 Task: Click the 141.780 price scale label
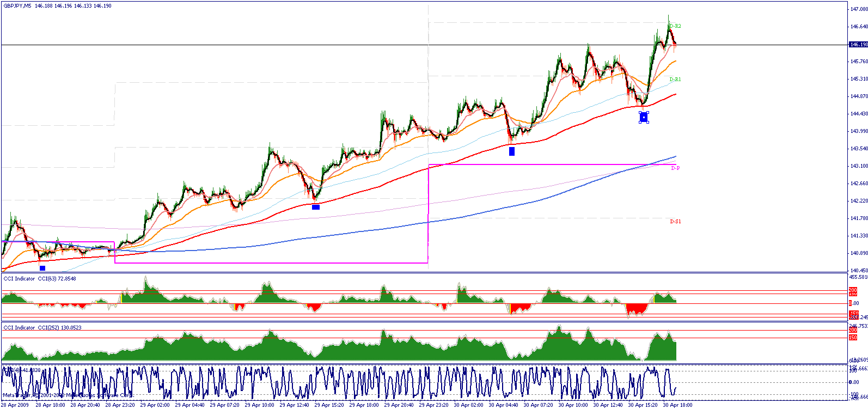point(859,218)
